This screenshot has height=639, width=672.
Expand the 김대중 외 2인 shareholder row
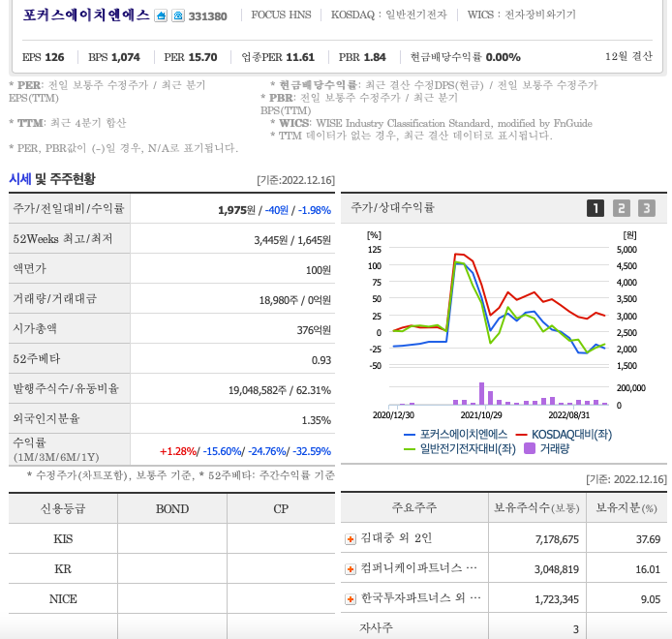(x=351, y=539)
